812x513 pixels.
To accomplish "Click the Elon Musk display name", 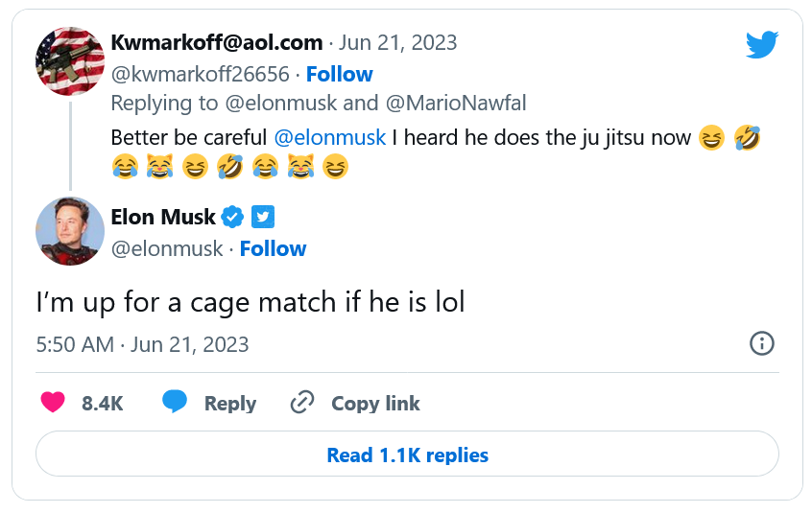I will point(163,217).
